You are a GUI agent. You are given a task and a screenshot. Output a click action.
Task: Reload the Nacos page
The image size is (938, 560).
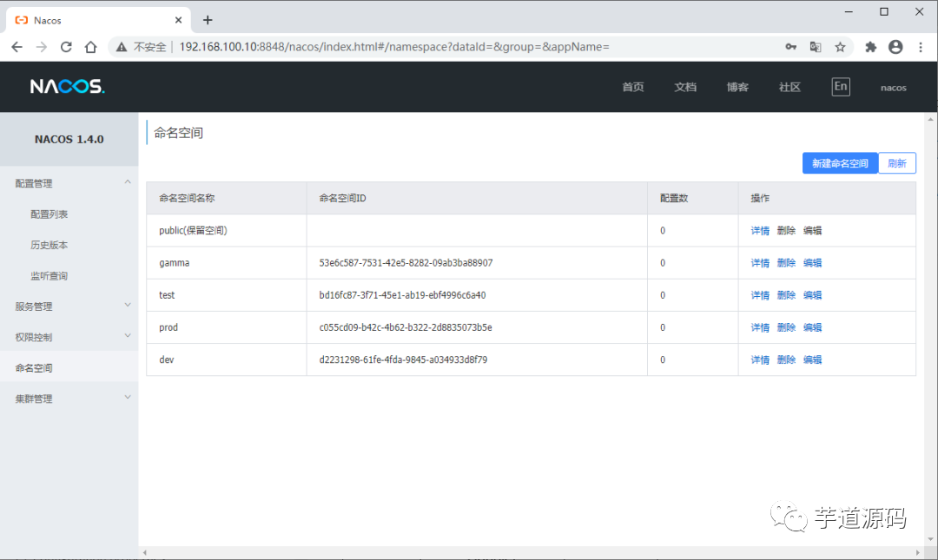(66, 47)
